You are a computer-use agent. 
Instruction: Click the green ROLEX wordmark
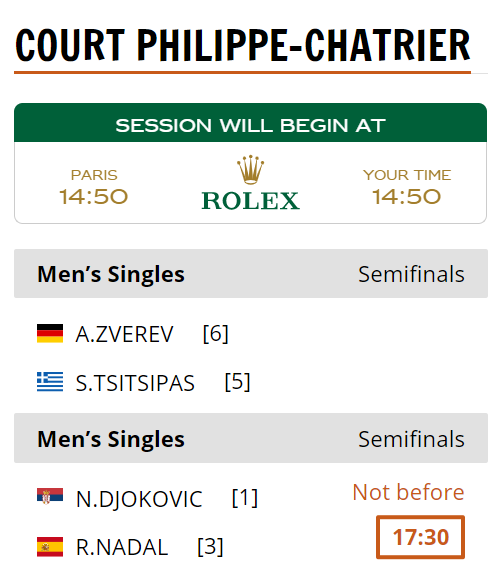tap(251, 201)
